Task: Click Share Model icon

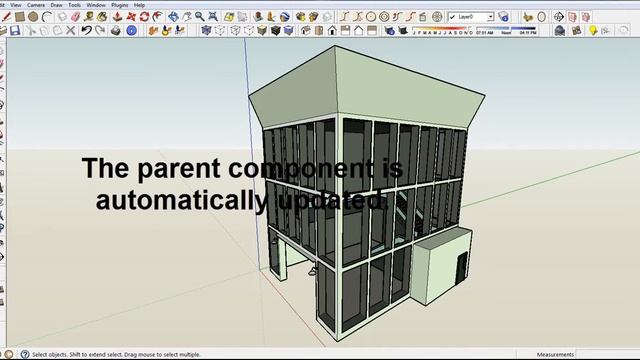Action: click(x=313, y=17)
